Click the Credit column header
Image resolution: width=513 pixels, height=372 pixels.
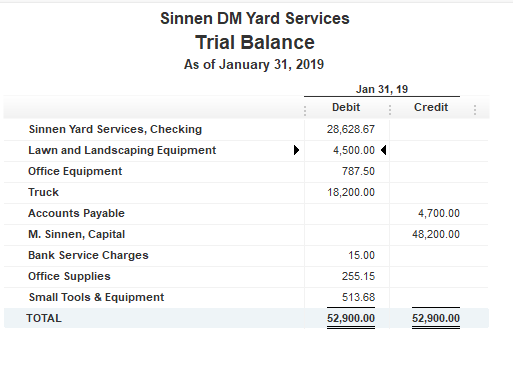point(431,107)
